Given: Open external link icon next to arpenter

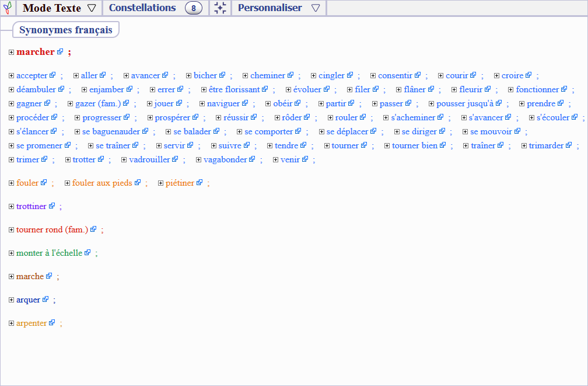Looking at the screenshot, I should 52,323.
